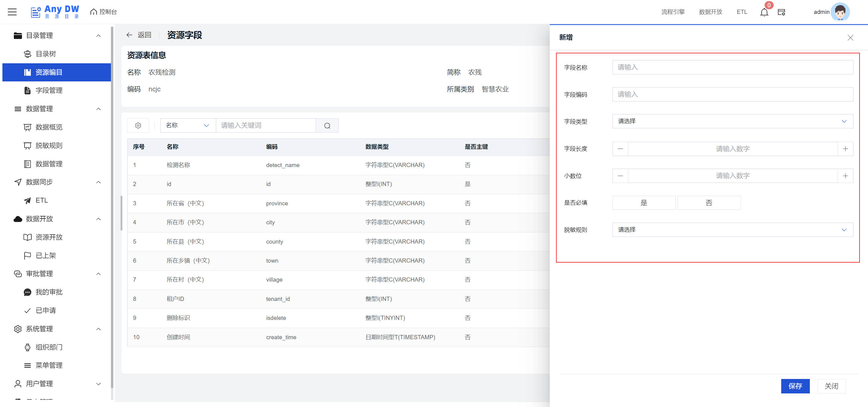Click the 字段名称 input field

point(732,68)
